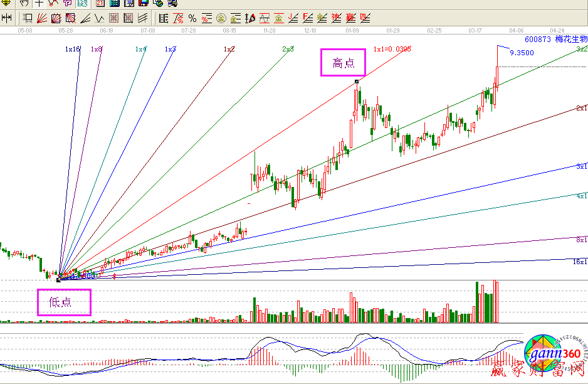Select the 赢 angle lines tool
The width and height of the screenshot is (588, 384).
coord(350,18)
